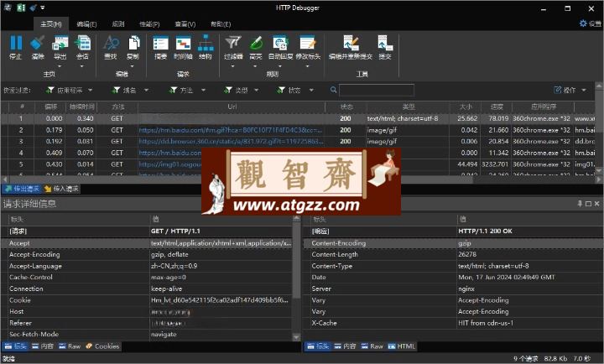This screenshot has height=364, width=604.
Task: Click the Clear (清除) brush icon
Action: tap(38, 43)
